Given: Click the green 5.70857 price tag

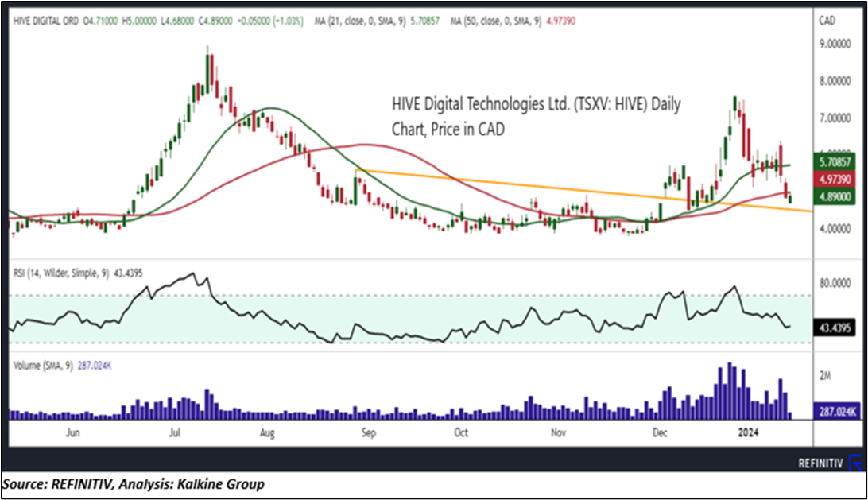Looking at the screenshot, I should [835, 162].
